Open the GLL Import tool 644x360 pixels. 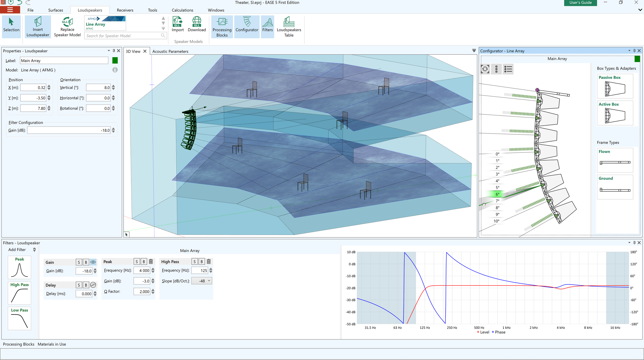tap(178, 24)
